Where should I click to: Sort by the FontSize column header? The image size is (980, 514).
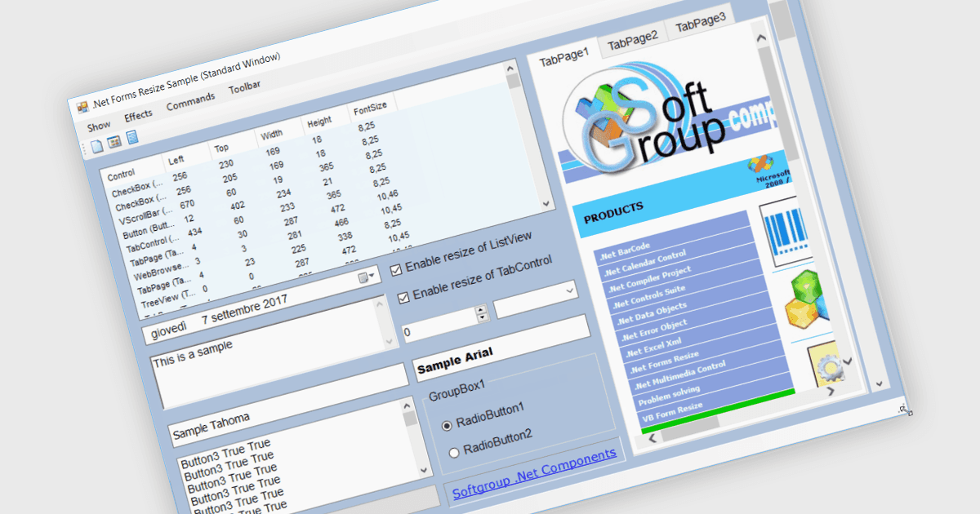(x=369, y=107)
